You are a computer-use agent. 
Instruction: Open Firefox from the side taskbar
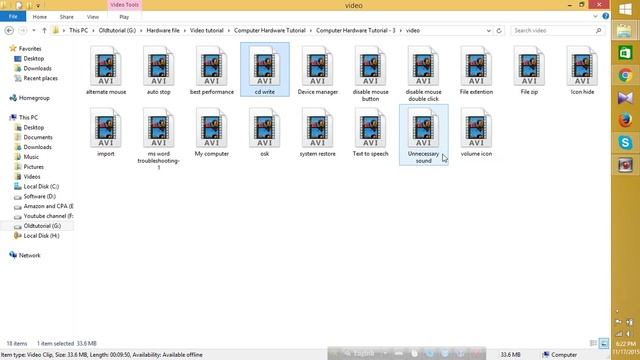[x=625, y=120]
